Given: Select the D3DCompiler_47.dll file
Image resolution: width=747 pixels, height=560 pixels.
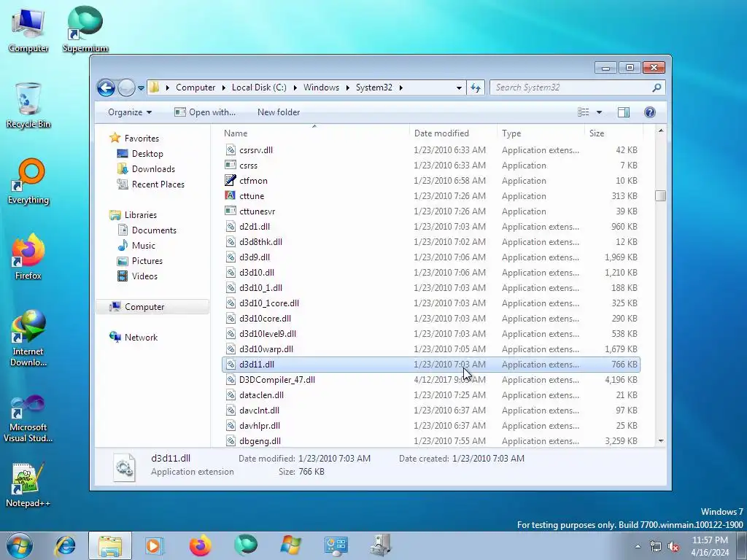Looking at the screenshot, I should click(430, 379).
